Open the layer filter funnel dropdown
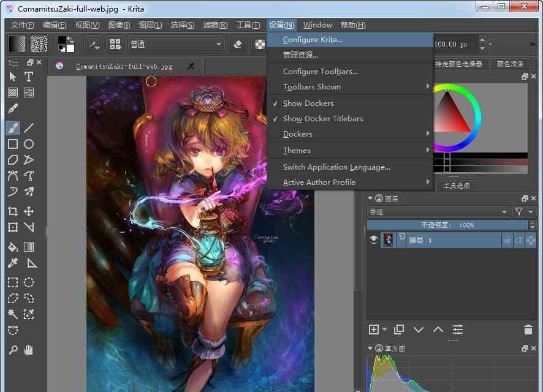Image resolution: width=543 pixels, height=392 pixels. (524, 211)
